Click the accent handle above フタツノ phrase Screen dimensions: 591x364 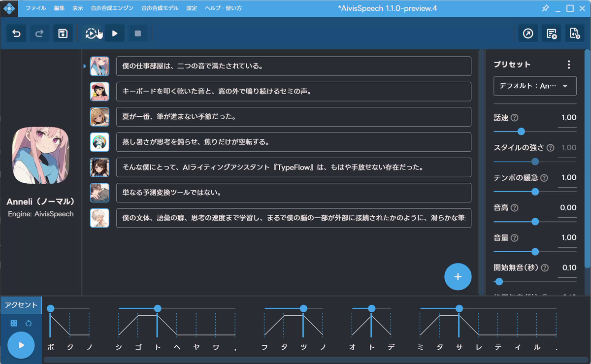tap(303, 308)
